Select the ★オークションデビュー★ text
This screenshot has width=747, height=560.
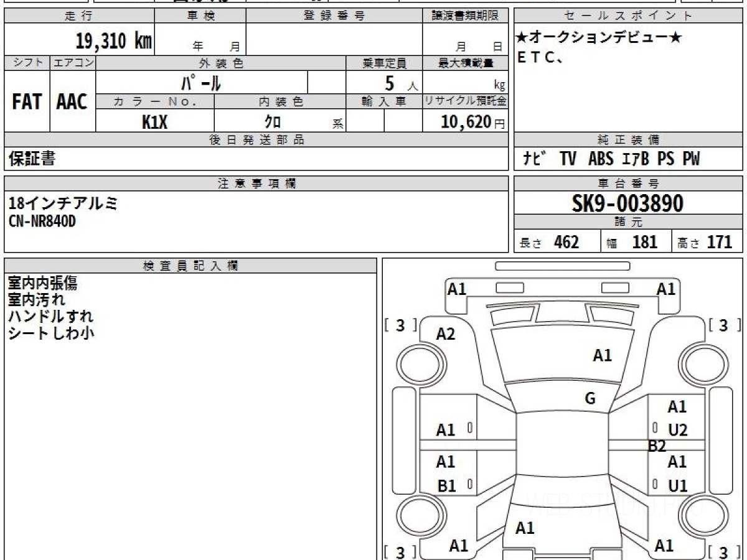tap(599, 38)
